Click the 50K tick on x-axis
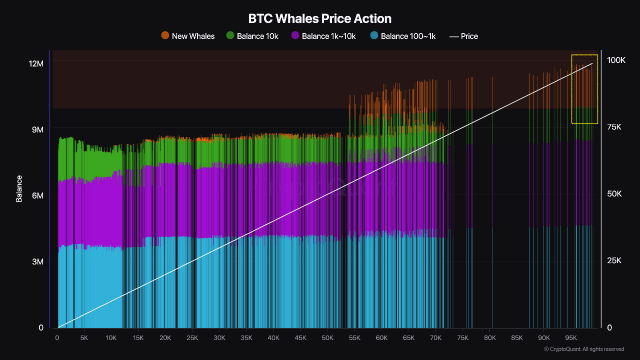This screenshot has width=640, height=360. click(x=327, y=338)
